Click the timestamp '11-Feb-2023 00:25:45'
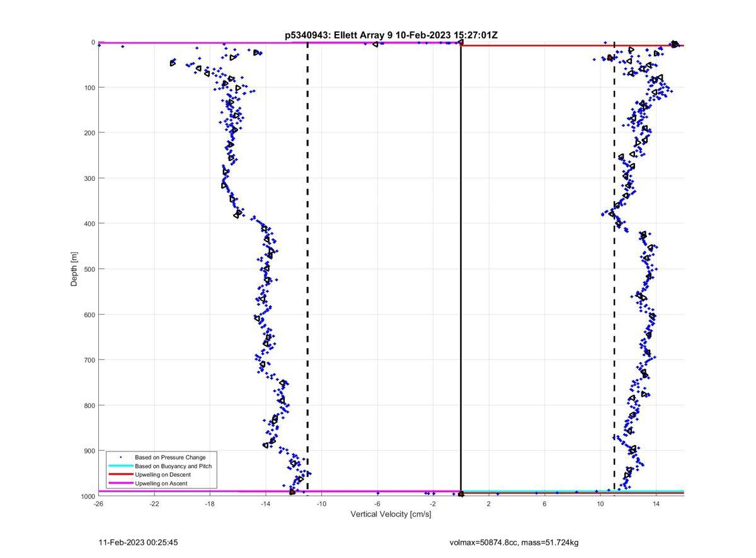Viewport: 756px width, 558px height. pyautogui.click(x=139, y=542)
